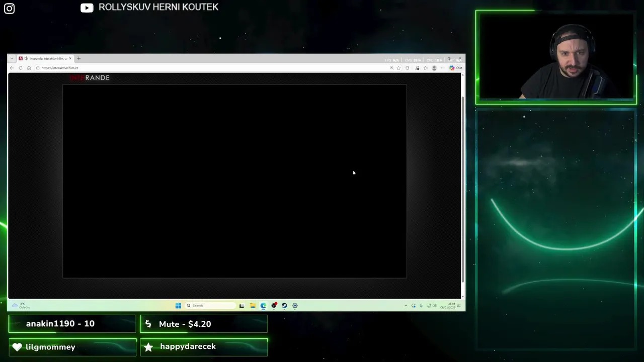
Task: Open File Explorer from taskbar
Action: pyautogui.click(x=253, y=306)
